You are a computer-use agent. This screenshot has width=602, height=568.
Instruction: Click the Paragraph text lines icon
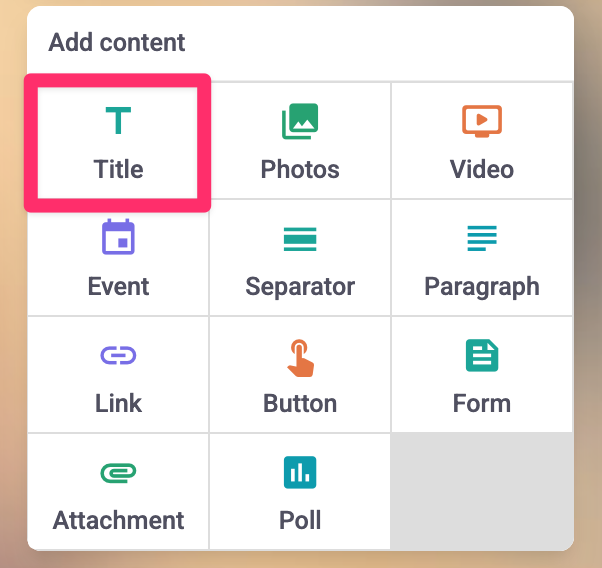(x=482, y=238)
